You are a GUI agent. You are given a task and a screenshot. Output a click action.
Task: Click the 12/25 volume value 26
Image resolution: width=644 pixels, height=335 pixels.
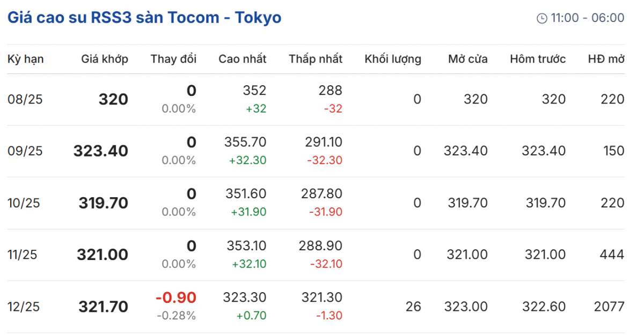pyautogui.click(x=414, y=307)
